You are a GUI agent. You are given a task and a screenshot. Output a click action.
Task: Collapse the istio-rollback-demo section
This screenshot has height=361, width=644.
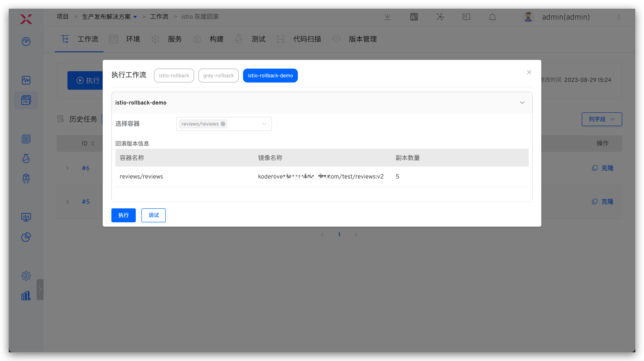pos(522,103)
